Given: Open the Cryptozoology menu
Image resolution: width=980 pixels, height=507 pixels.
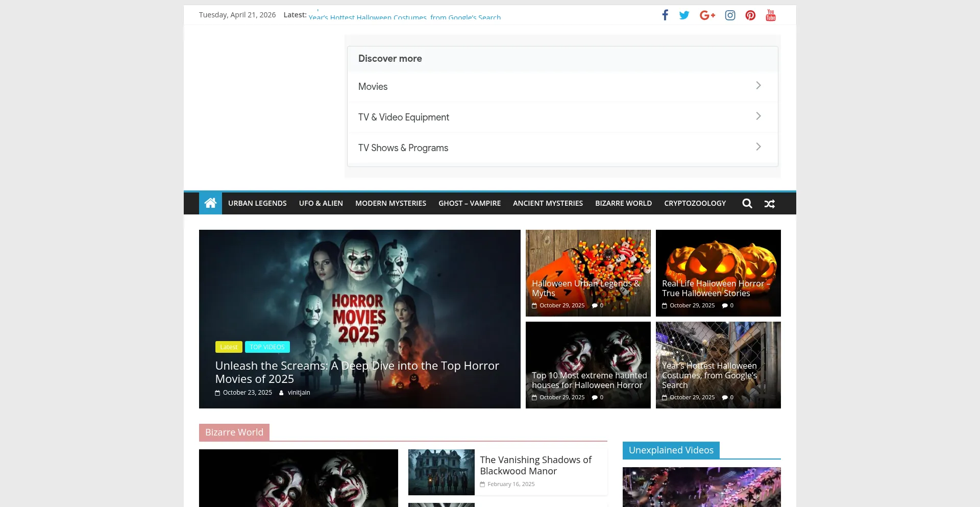Looking at the screenshot, I should [695, 203].
